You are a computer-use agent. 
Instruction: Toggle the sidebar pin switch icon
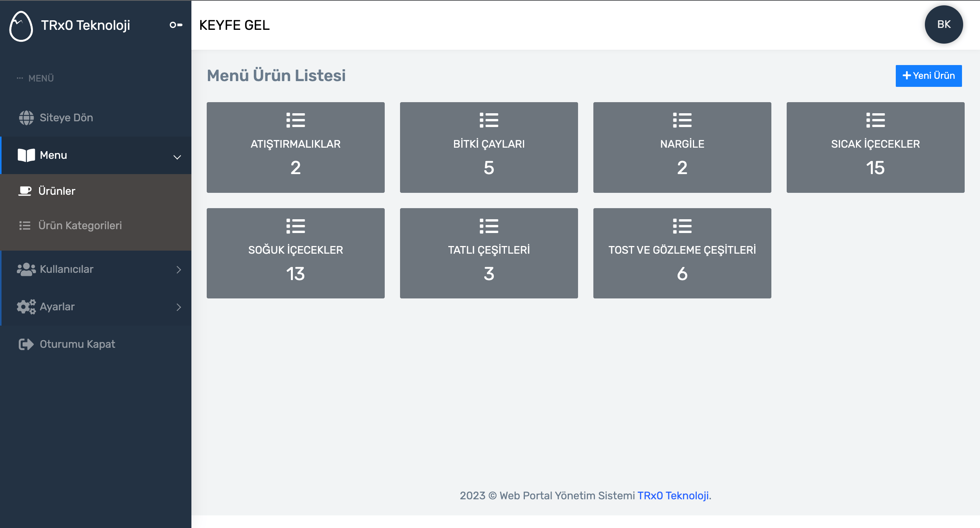coord(176,25)
